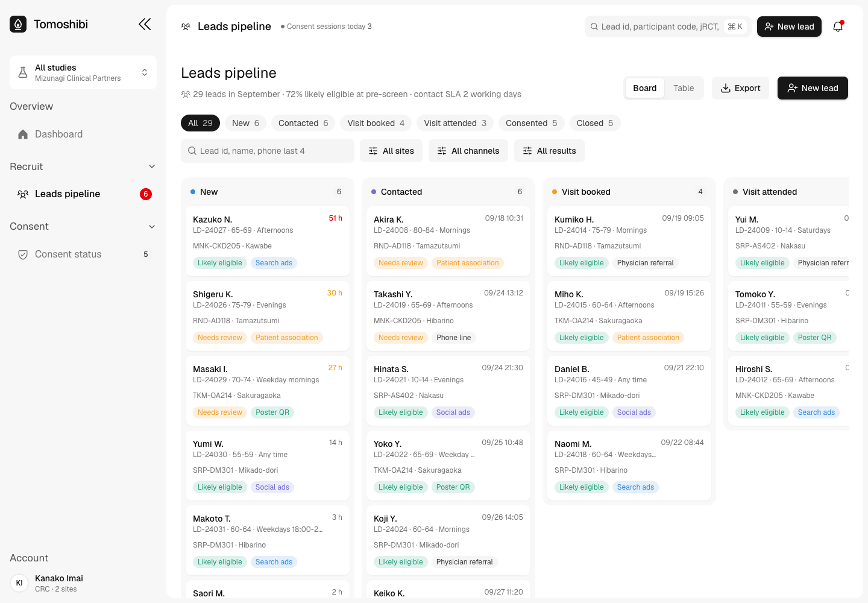The width and height of the screenshot is (868, 603).
Task: Select the Visit booked 4 tab
Action: (x=376, y=123)
